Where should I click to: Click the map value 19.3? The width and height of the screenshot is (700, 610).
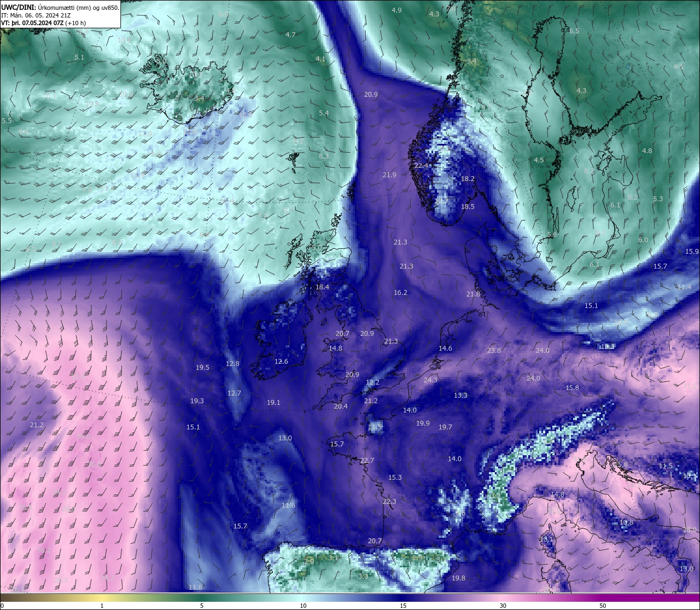coord(197,401)
